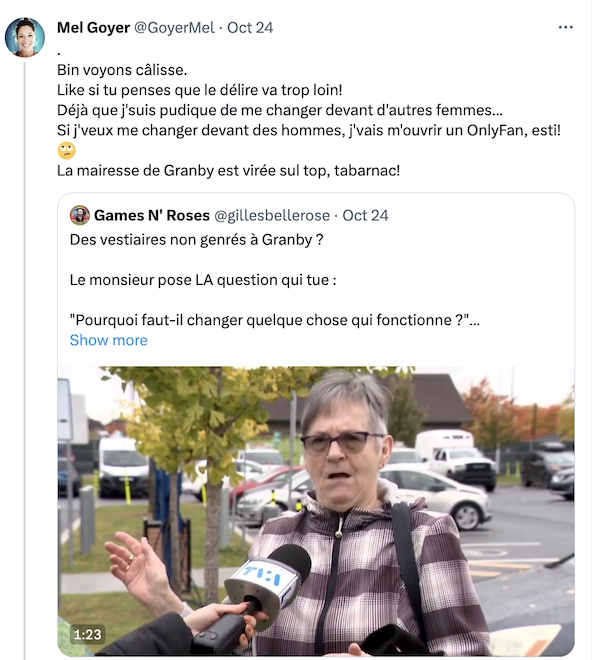The image size is (600, 660).
Task: Click the "La mairesse de Granby" sentence
Action: (x=228, y=170)
